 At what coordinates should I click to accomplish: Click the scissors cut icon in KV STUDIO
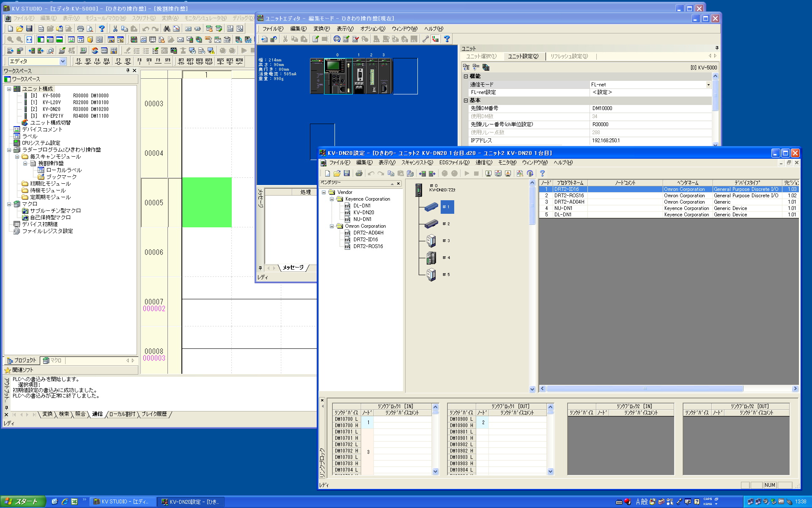click(115, 29)
